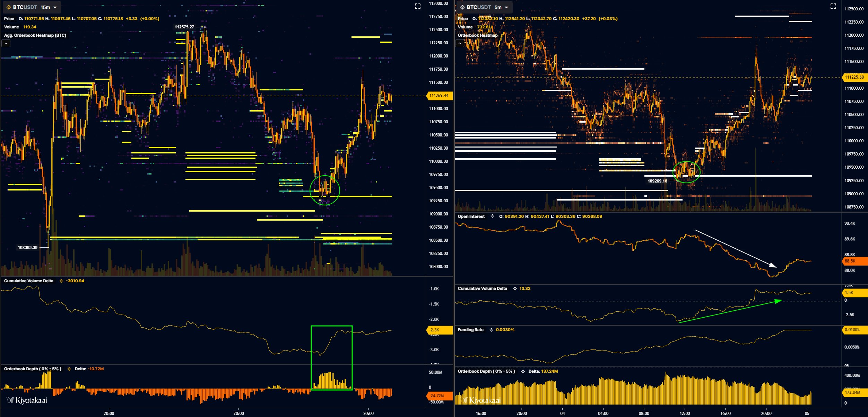Select Orderbook Heatmap label on 5m chart
Image resolution: width=868 pixels, height=417 pixels.
pos(477,35)
